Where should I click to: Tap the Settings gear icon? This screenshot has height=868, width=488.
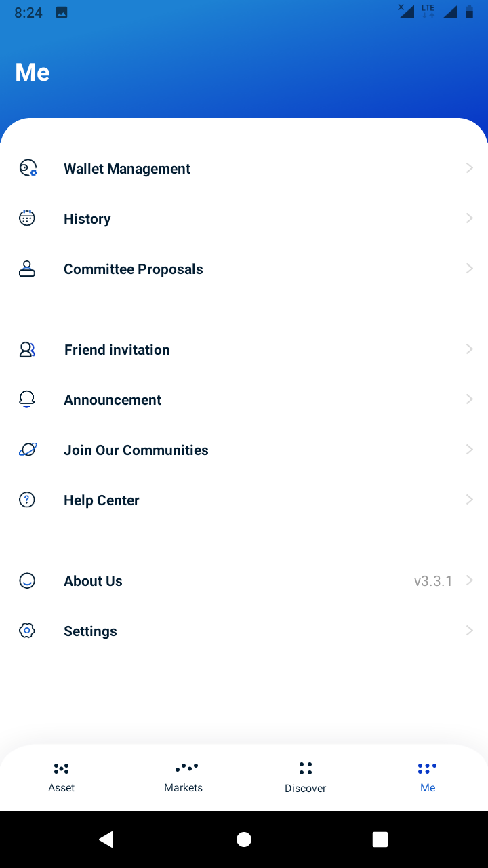click(x=27, y=631)
